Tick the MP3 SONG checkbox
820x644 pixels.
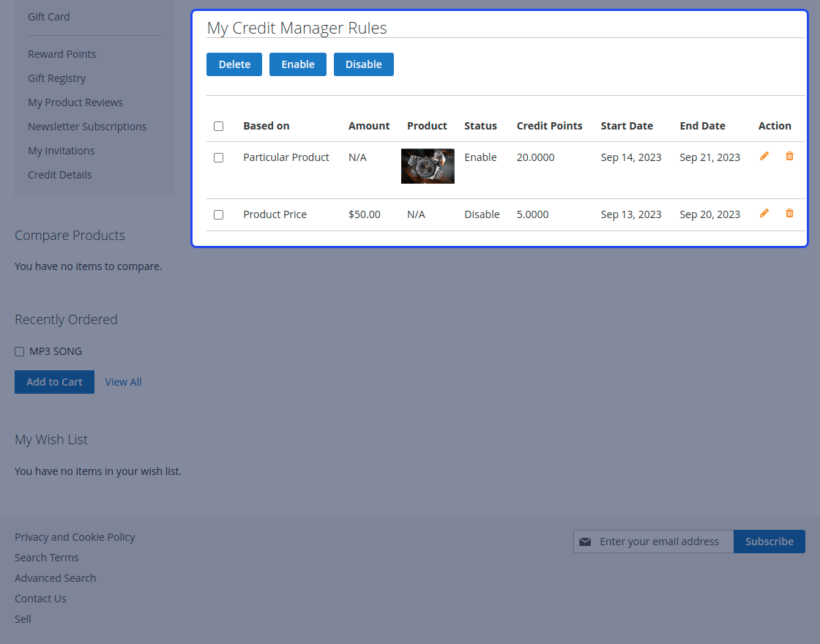point(19,351)
